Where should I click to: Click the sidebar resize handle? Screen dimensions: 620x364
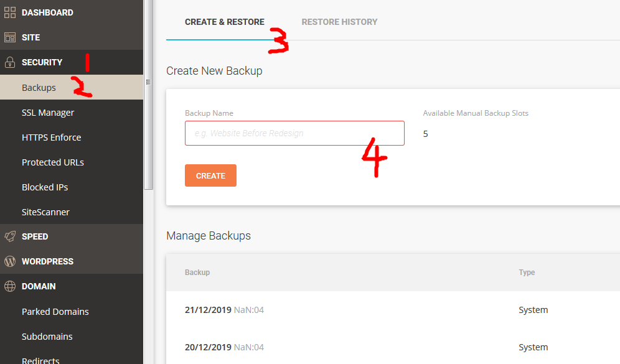point(148,82)
